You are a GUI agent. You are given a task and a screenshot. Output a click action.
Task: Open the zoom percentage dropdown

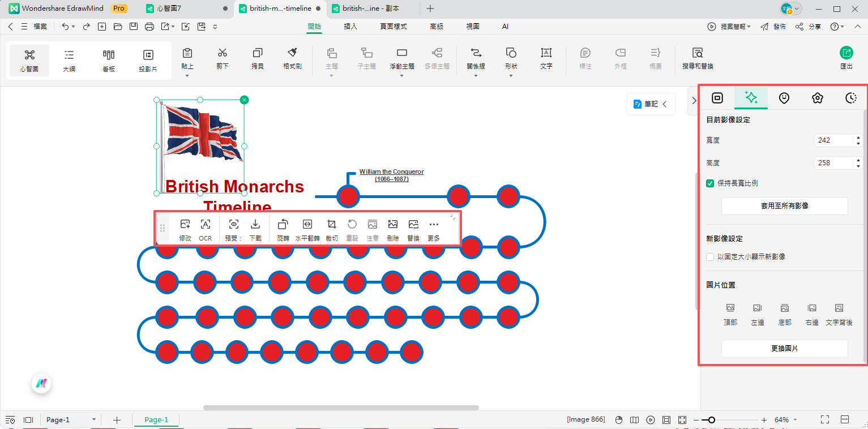(785, 419)
